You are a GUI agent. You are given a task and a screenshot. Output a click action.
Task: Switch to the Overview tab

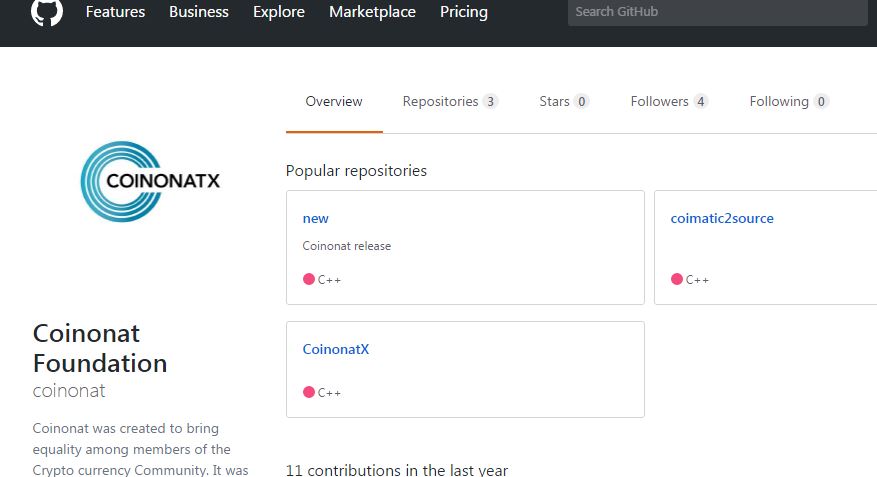click(x=334, y=101)
